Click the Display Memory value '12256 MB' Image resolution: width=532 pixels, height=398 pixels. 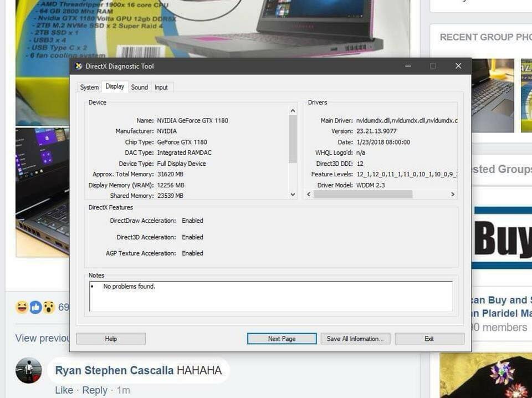point(171,185)
